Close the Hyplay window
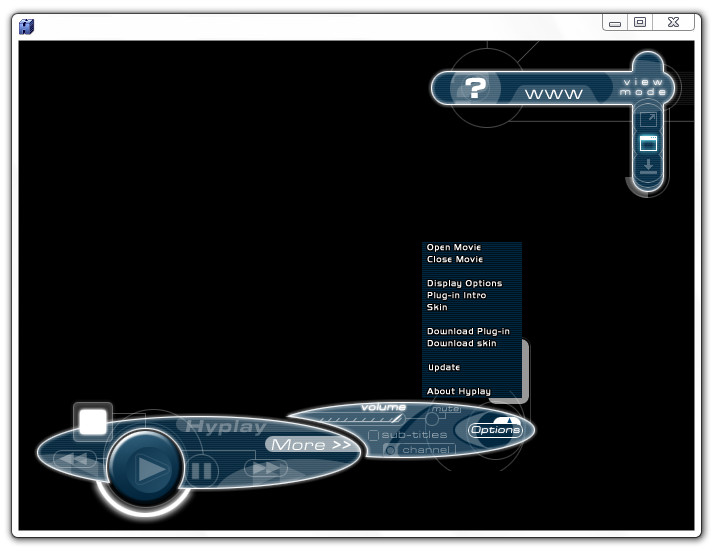 pyautogui.click(x=674, y=22)
